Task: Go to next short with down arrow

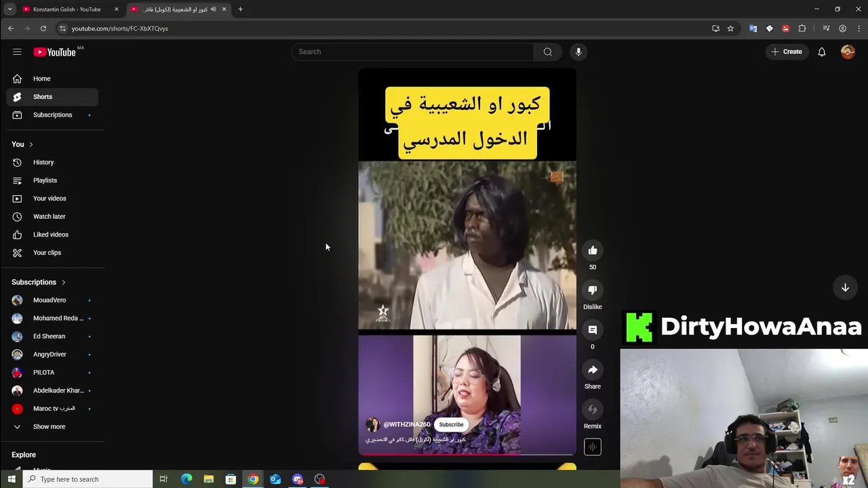Action: (x=845, y=287)
